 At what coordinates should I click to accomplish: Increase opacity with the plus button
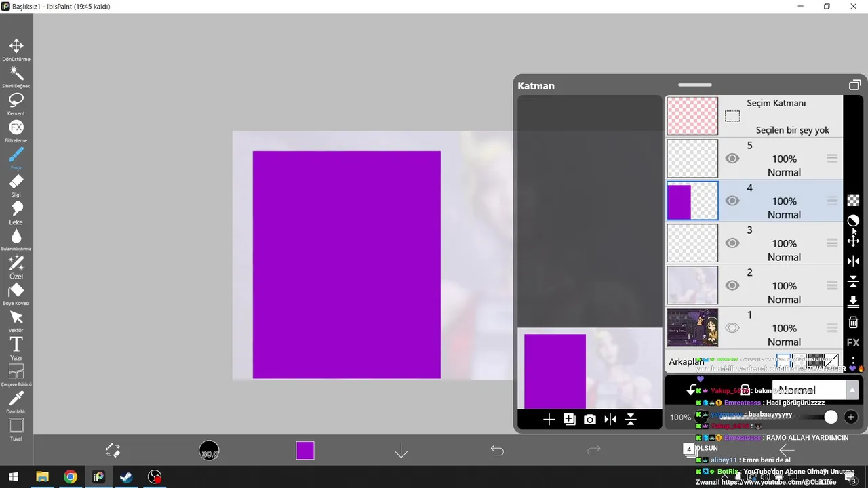tap(851, 417)
